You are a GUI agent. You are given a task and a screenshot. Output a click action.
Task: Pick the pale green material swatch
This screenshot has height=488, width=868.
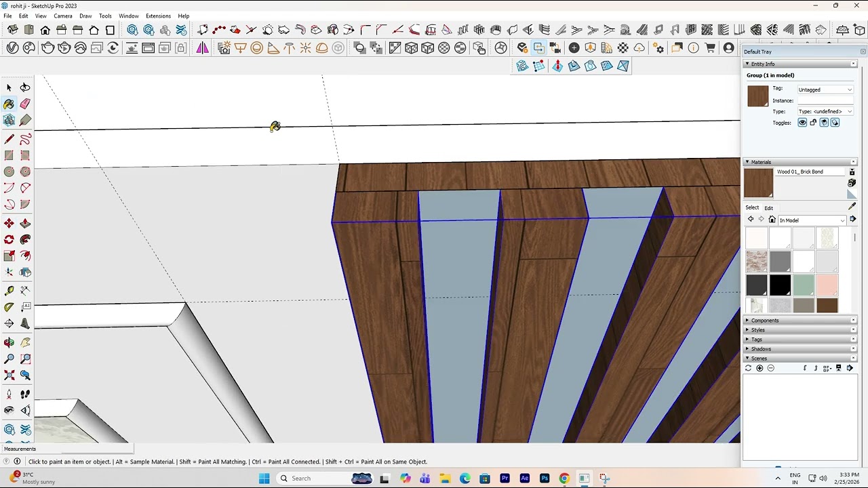[x=804, y=285]
